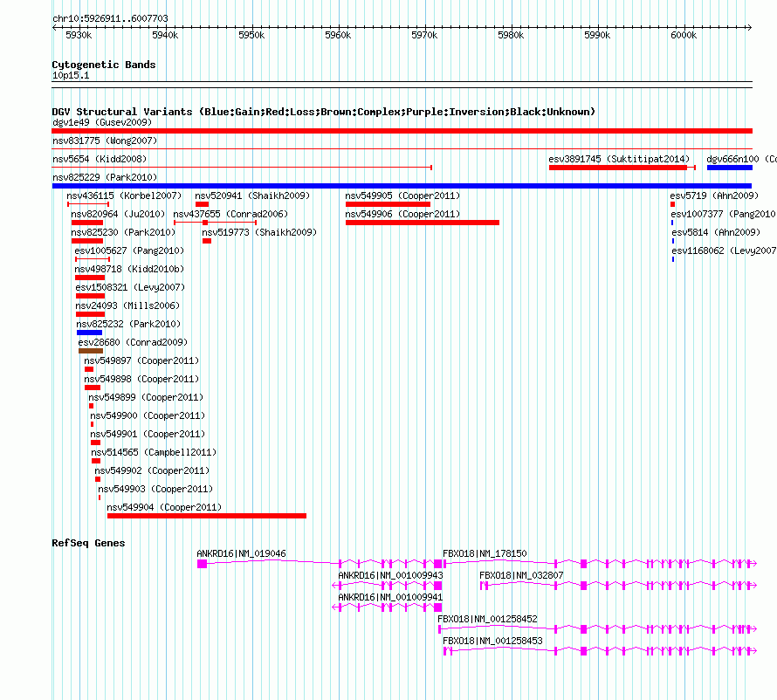Click the brown esv28680 (Conrad2009) complex bar
Viewport: 777px width, 700px height.
pos(91,351)
